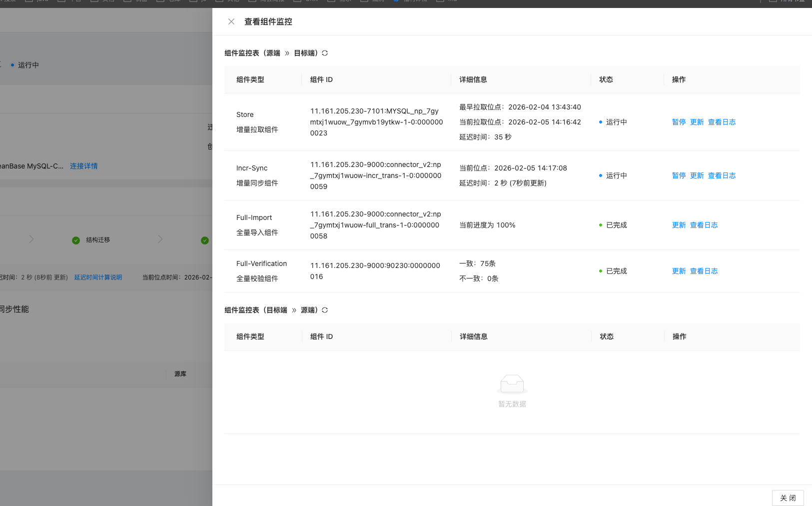This screenshot has height=506, width=812.
Task: Refresh the target-to-source monitoring table
Action: tap(325, 310)
